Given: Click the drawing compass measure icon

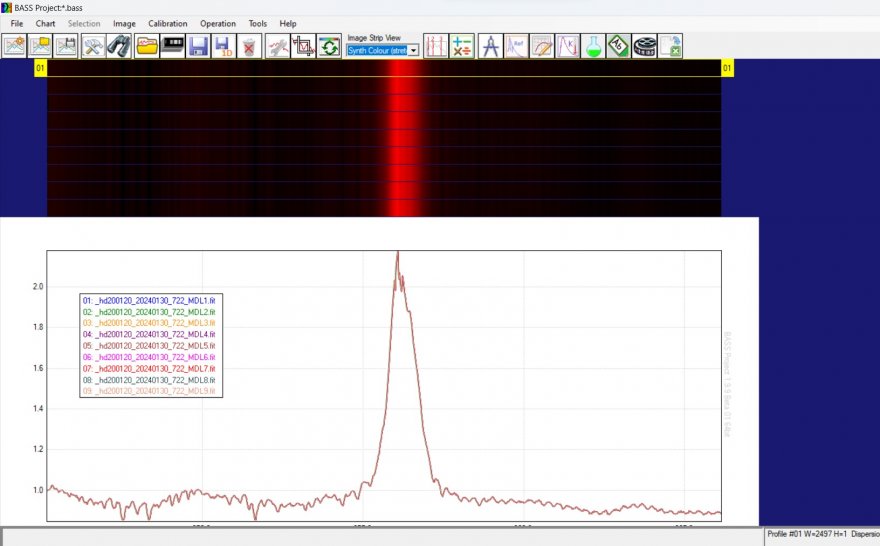Looking at the screenshot, I should (x=490, y=46).
